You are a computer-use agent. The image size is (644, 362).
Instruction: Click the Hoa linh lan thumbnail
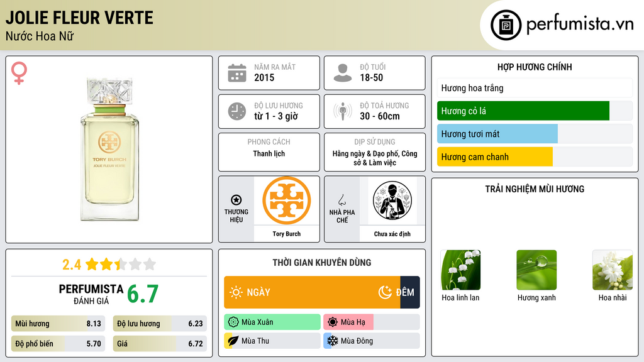pos(460,270)
